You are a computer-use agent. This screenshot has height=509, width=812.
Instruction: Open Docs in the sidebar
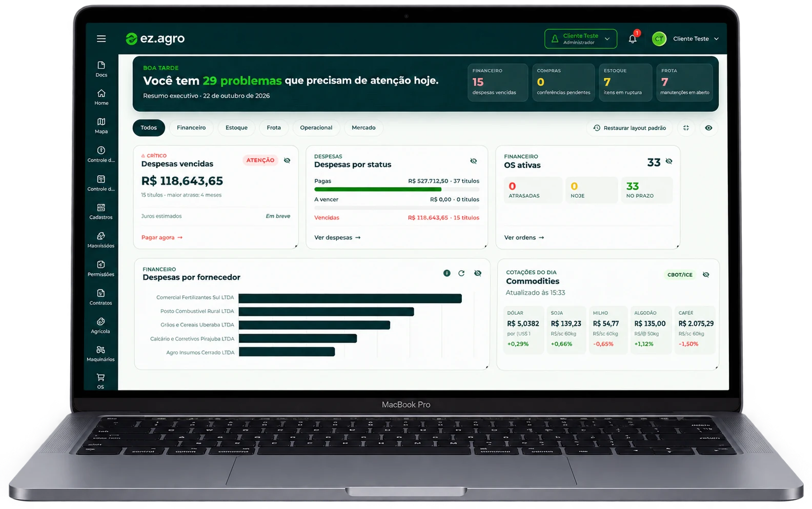click(x=101, y=69)
